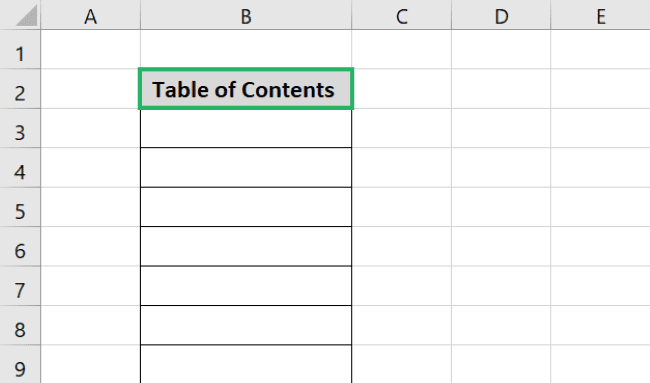Select column E header
The width and height of the screenshot is (650, 383).
[600, 15]
